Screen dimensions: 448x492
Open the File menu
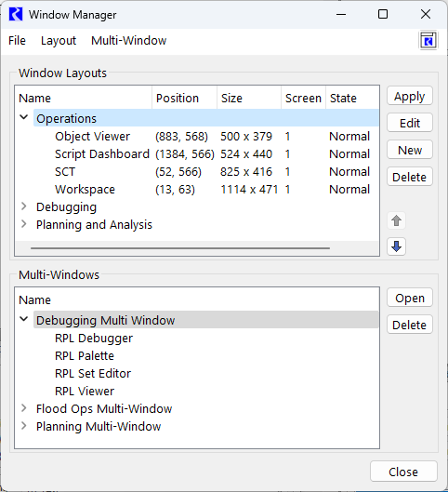pos(17,41)
